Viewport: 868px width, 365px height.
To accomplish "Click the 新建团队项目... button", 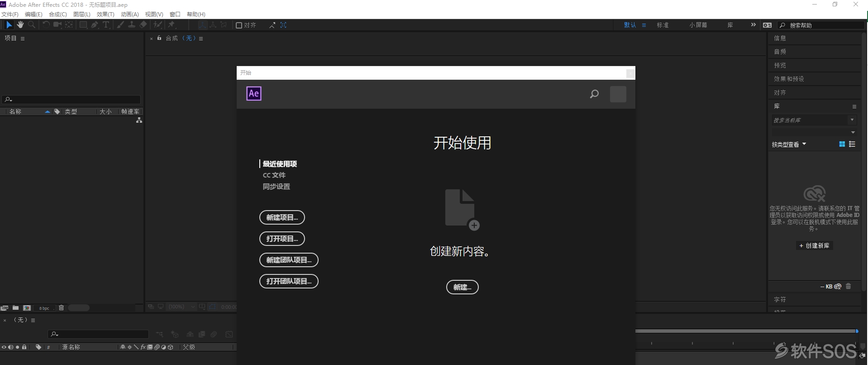I will pos(289,260).
